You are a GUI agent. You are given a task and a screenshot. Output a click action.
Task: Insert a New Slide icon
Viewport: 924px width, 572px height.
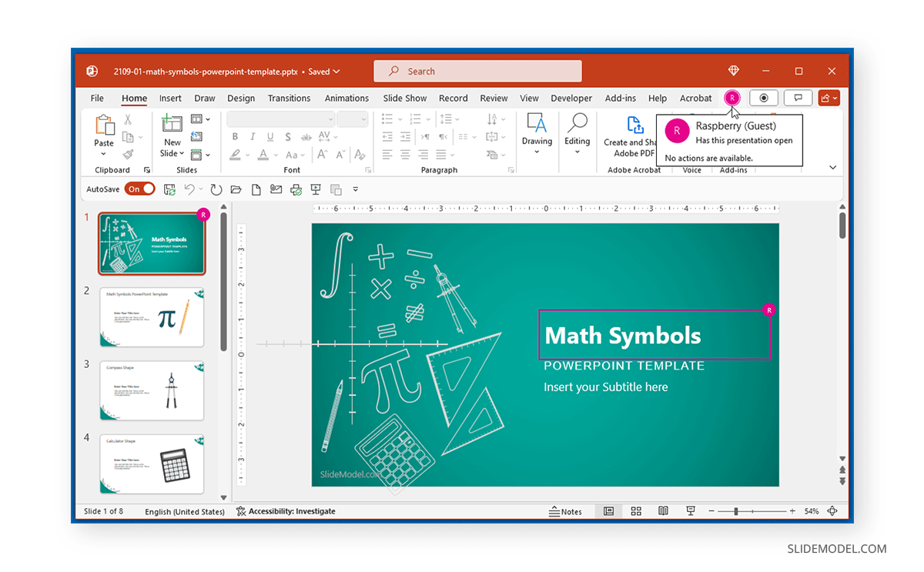pos(172,124)
